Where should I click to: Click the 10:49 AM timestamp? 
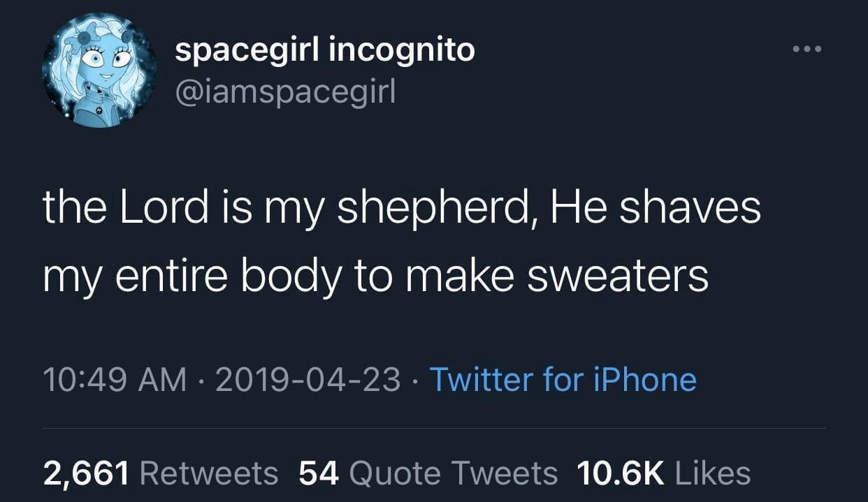coord(115,380)
